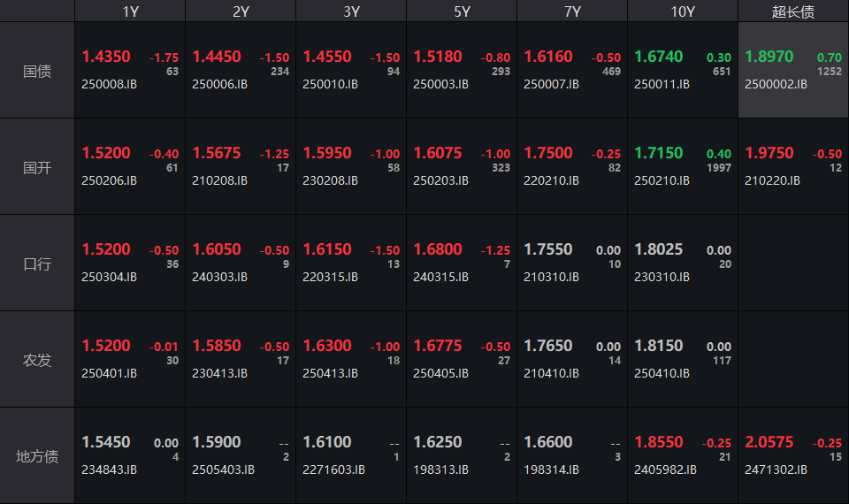
Task: Open bond code 2500002.IB
Action: [776, 85]
